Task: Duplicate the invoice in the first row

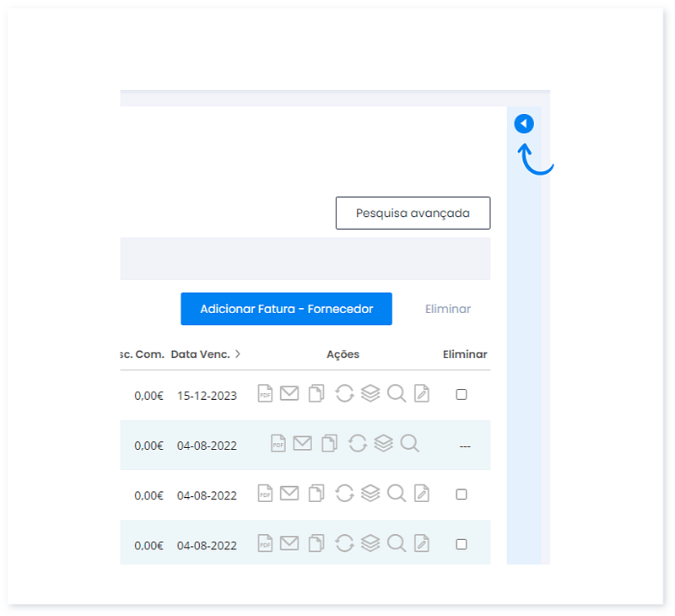Action: [x=316, y=394]
